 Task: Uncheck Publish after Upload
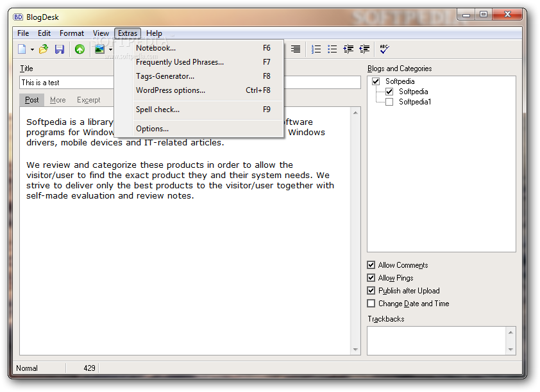371,291
